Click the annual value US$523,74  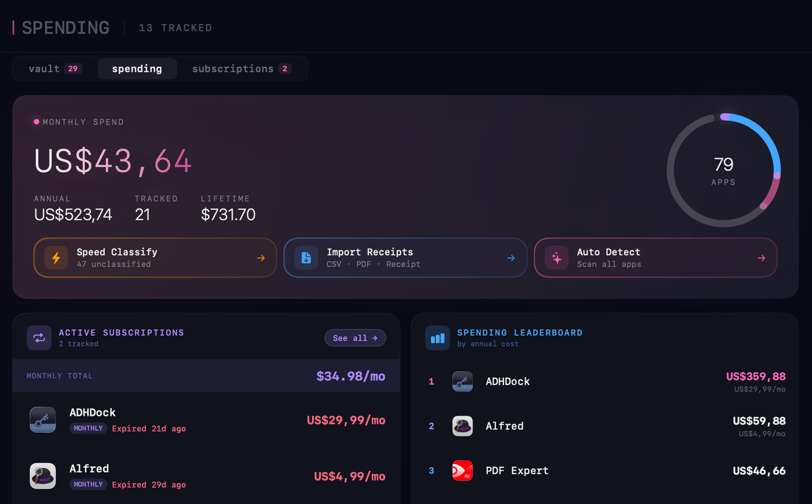tap(73, 215)
